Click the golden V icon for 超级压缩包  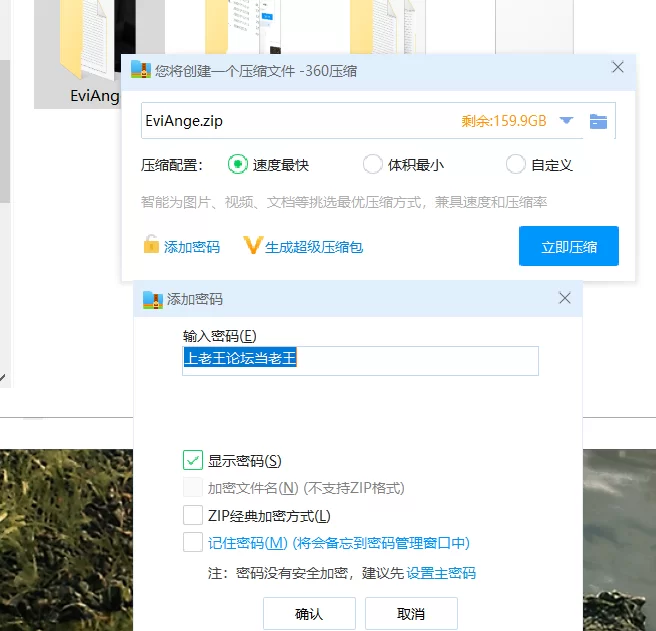point(253,245)
